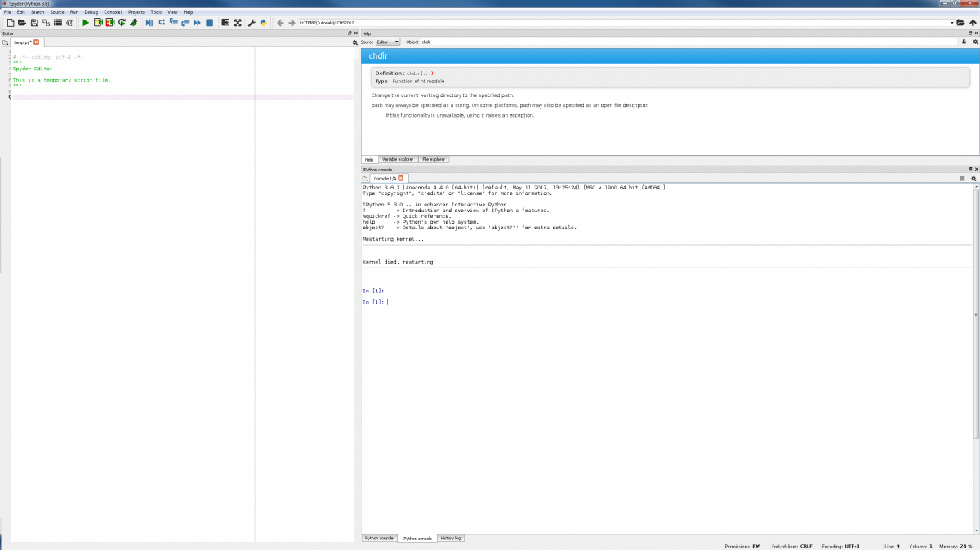Image resolution: width=980 pixels, height=550 pixels.
Task: Click the green Run file button
Action: point(86,23)
